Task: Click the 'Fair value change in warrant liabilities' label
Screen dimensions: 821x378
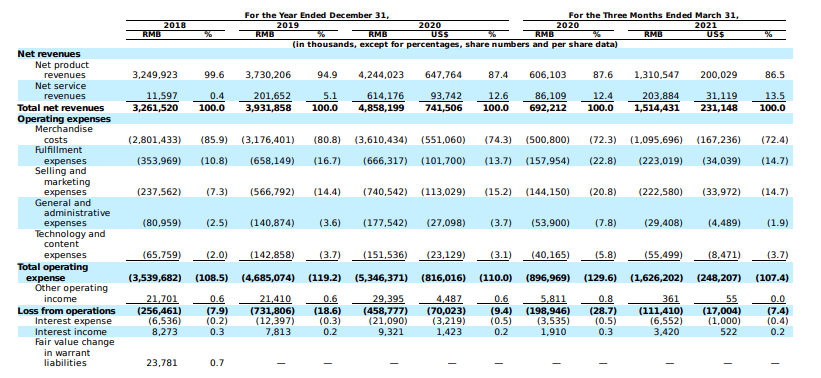Action: click(74, 352)
